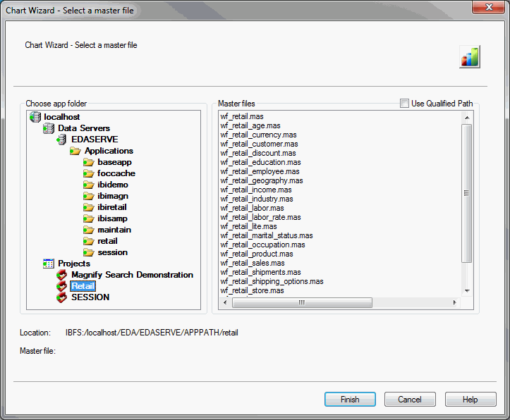
Task: Select wf_retail_lite.mas master file
Action: pos(248,226)
